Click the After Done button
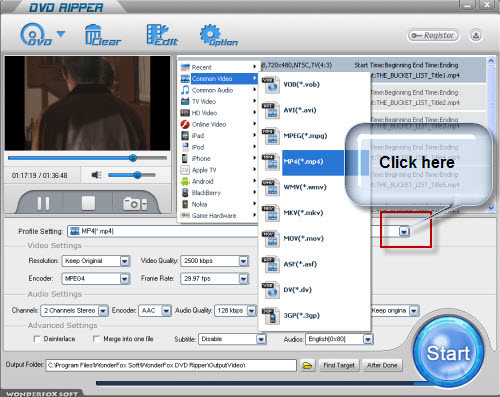The image size is (500, 397). click(x=382, y=366)
